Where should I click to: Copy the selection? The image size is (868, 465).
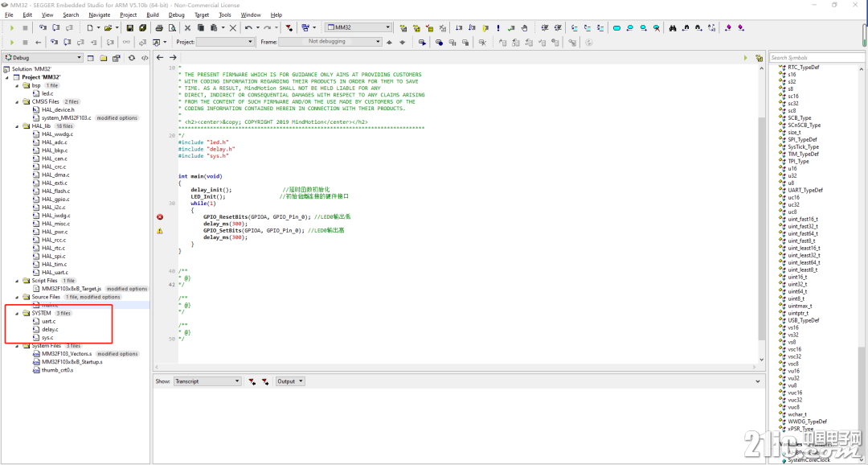click(x=201, y=27)
